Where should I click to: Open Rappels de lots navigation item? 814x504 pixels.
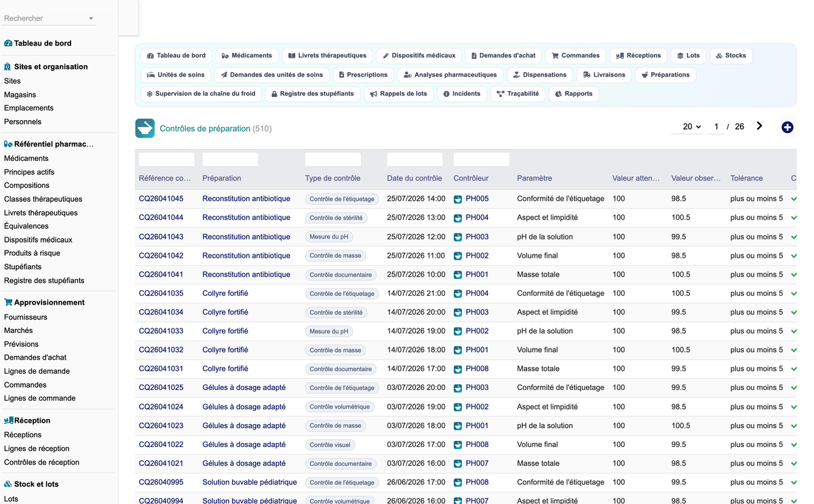pyautogui.click(x=398, y=94)
